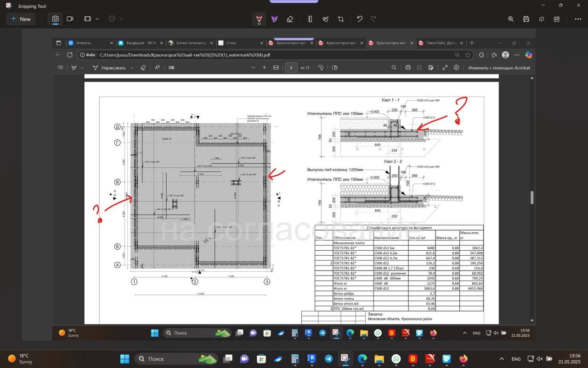Click the New snip button
This screenshot has width=588, height=368.
[x=21, y=19]
